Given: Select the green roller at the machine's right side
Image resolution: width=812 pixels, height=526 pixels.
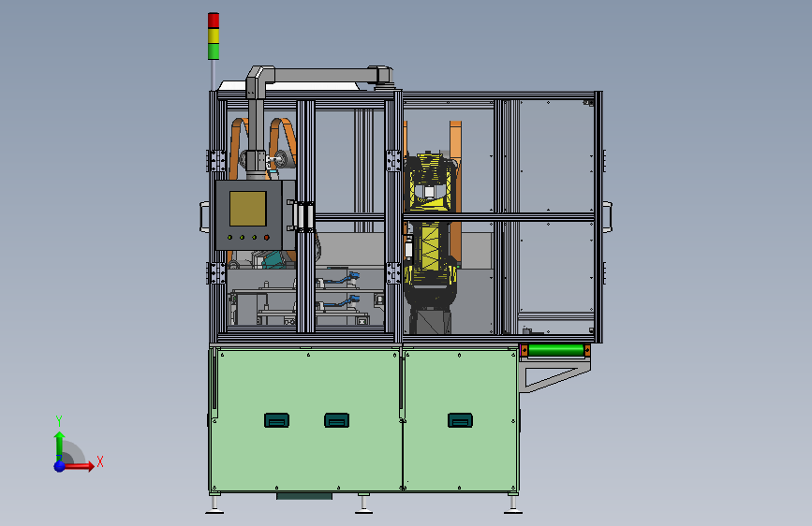Looking at the screenshot, I should tap(555, 350).
